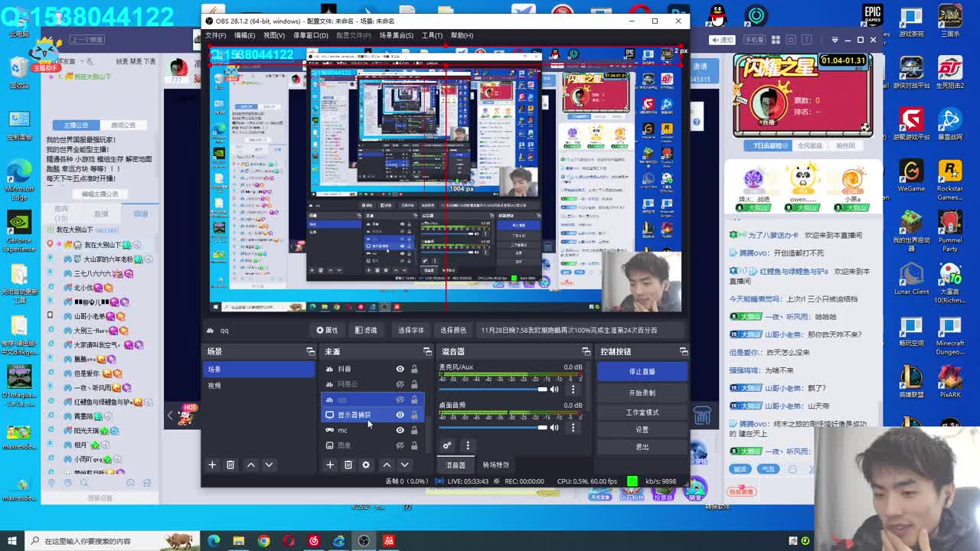Add a new scene with plus icon
980x551 pixels.
(212, 465)
